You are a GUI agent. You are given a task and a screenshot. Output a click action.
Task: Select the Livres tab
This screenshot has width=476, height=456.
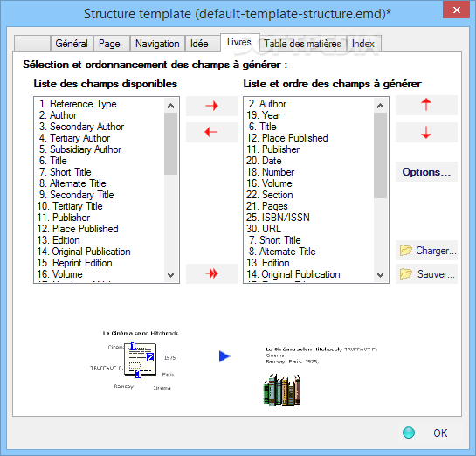point(239,42)
